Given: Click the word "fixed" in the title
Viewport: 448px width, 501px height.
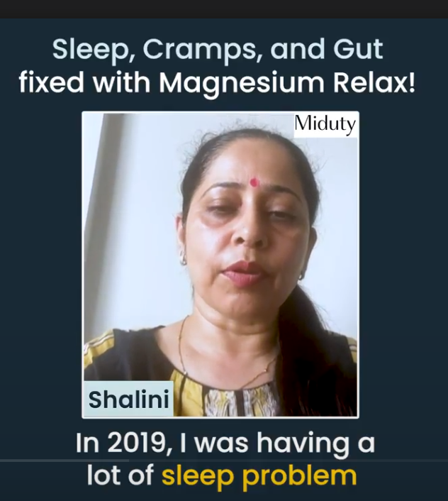Looking at the screenshot, I should (51, 82).
